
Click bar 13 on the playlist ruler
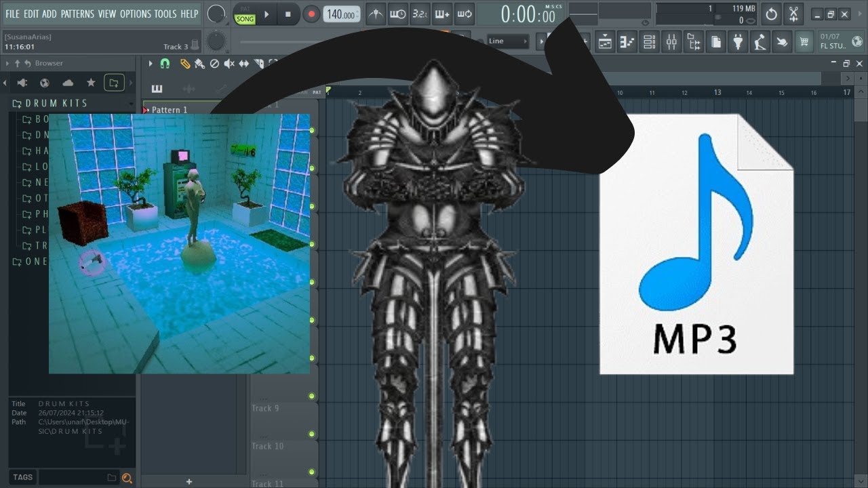(x=717, y=92)
